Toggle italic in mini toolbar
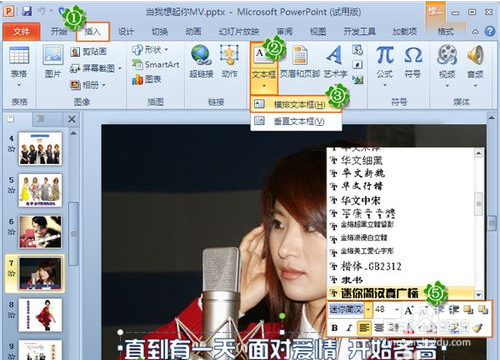This screenshot has height=360, width=500. click(x=349, y=328)
